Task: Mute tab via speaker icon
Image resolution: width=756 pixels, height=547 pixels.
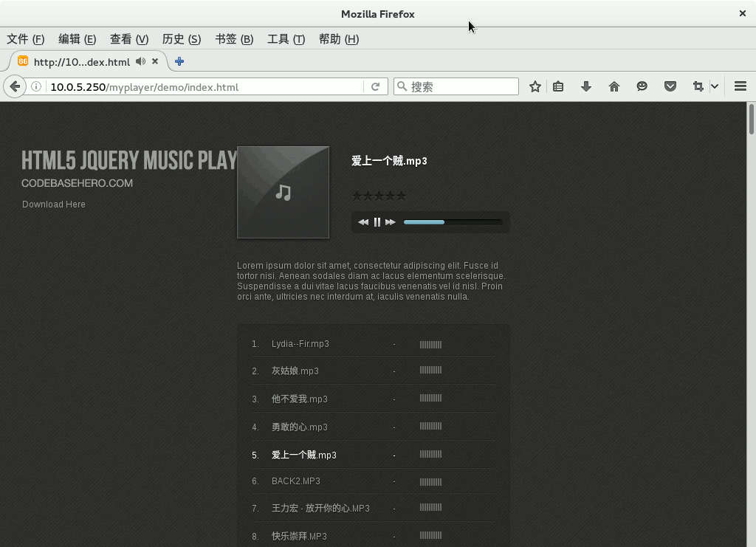Action: (x=140, y=61)
